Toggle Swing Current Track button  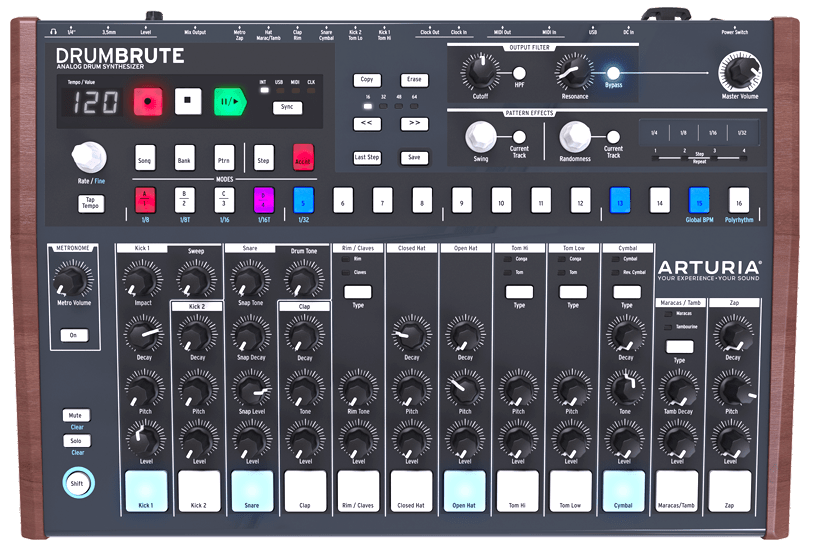(519, 137)
